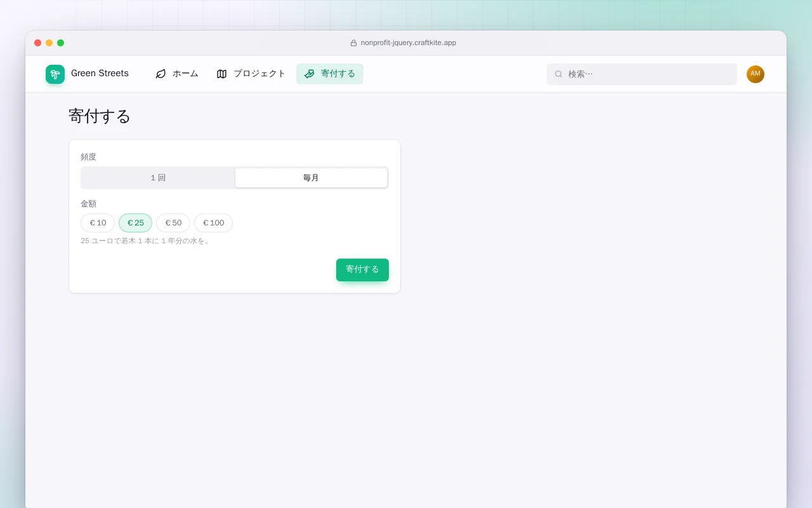812x508 pixels.
Task: Click the leaf icon beside ホーム
Action: click(x=161, y=74)
